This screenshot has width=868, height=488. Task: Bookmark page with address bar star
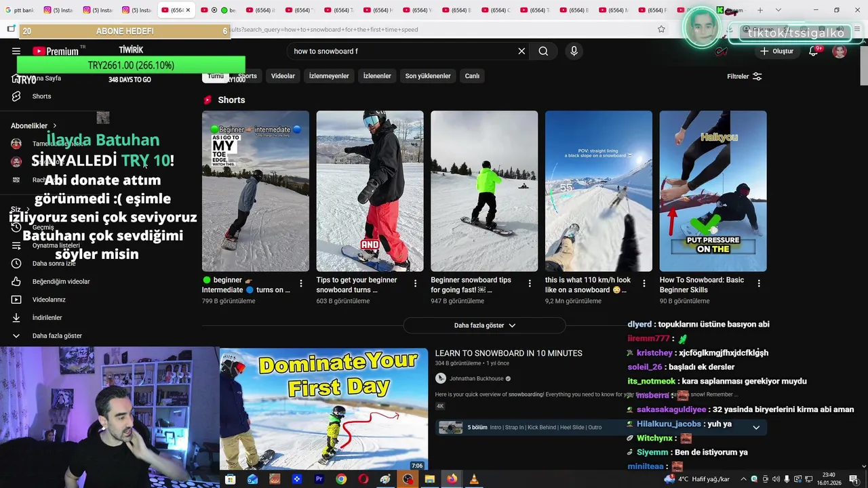tap(661, 29)
